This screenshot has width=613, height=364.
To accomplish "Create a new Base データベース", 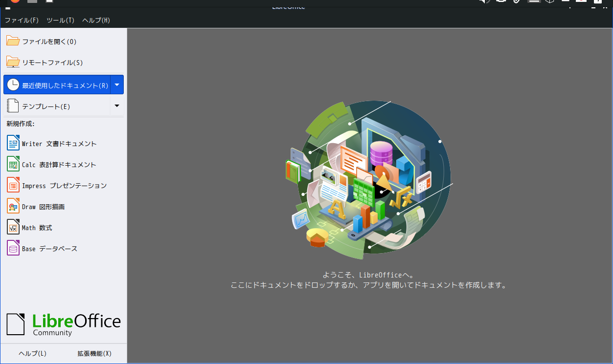I will [64, 249].
